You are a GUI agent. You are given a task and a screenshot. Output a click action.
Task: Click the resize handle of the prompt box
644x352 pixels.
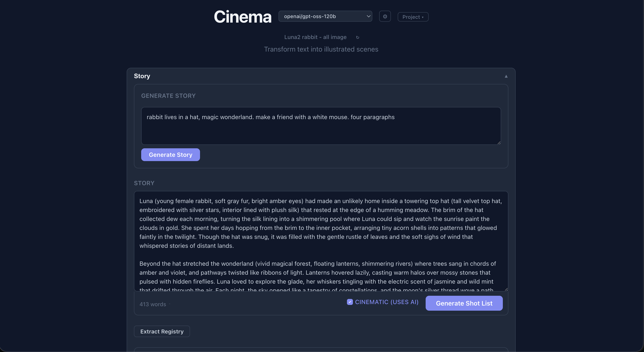point(499,143)
